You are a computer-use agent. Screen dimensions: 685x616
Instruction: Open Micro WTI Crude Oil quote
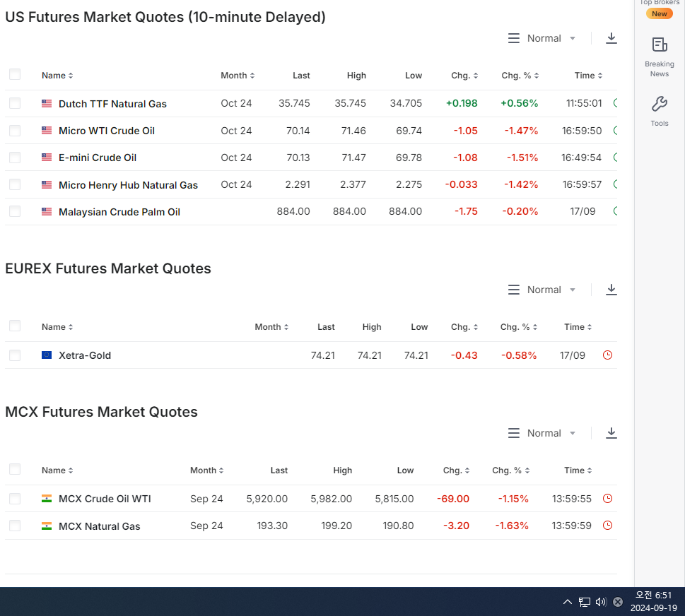coord(107,131)
